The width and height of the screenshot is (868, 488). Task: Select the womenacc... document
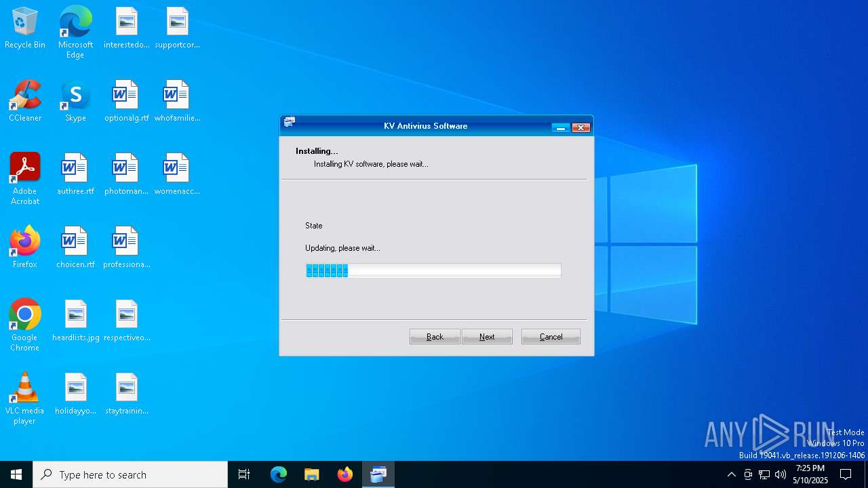coord(177,175)
